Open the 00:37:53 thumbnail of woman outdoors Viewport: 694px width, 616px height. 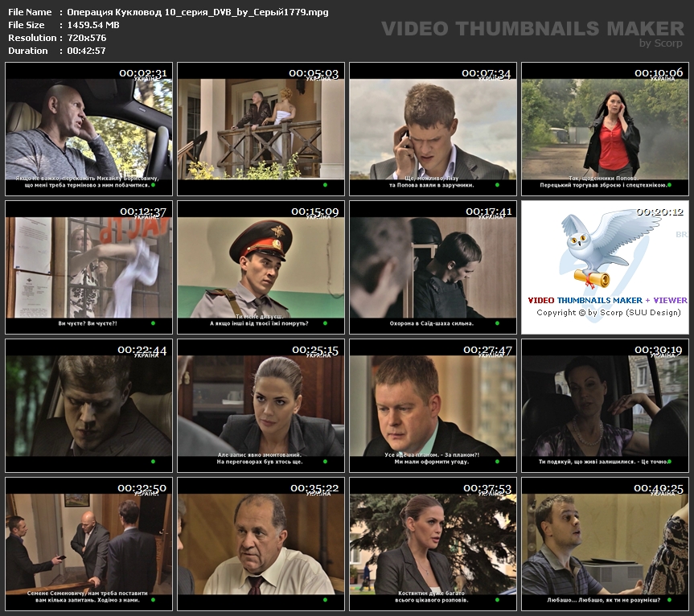point(433,544)
